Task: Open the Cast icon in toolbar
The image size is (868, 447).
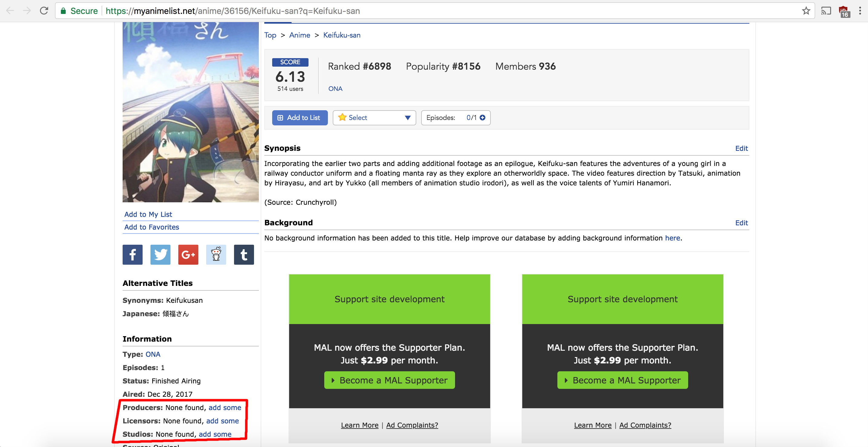Action: click(826, 11)
